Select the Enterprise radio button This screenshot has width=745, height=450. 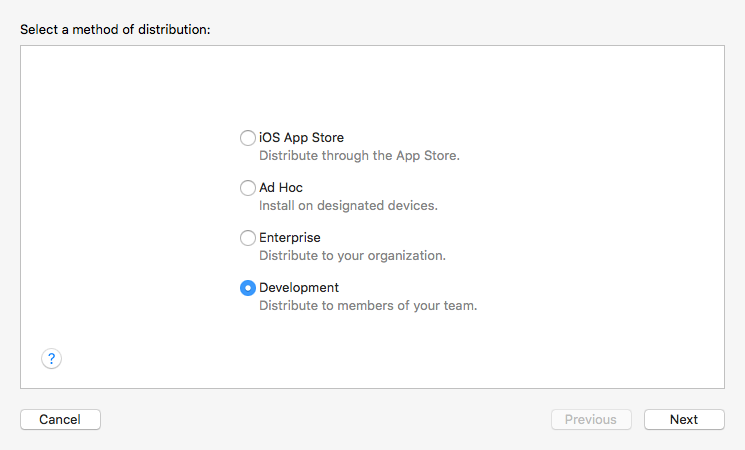(x=248, y=238)
